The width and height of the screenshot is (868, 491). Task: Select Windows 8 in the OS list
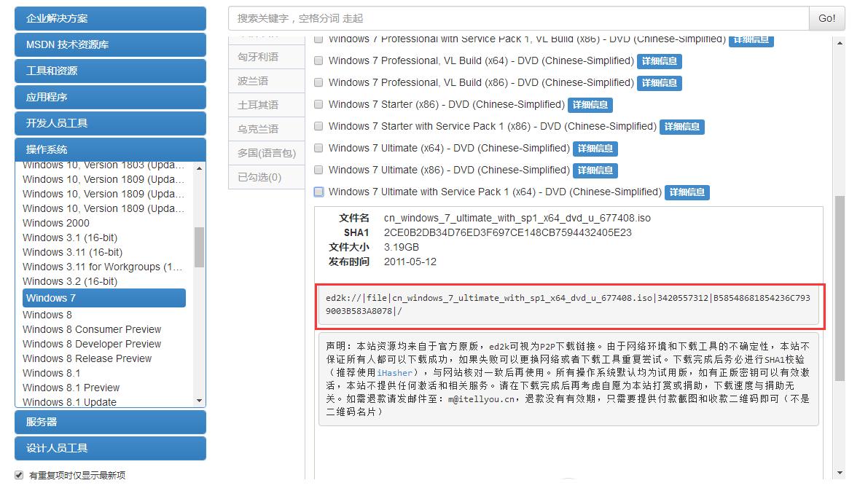tap(47, 315)
